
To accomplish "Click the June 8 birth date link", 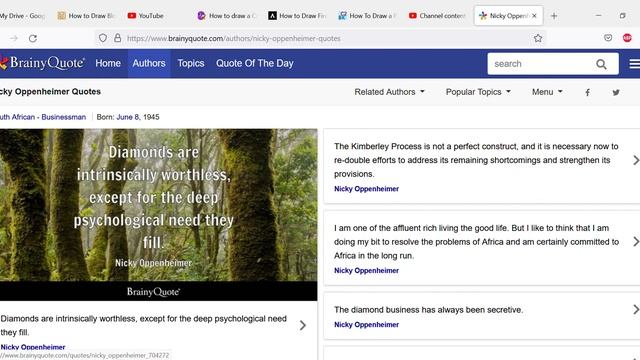I will click(x=128, y=117).
